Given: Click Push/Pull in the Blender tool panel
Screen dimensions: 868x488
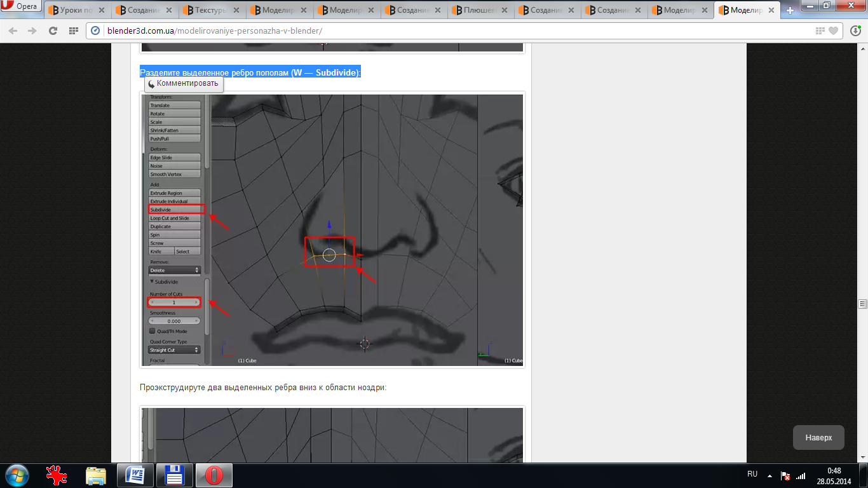Looking at the screenshot, I should 174,138.
